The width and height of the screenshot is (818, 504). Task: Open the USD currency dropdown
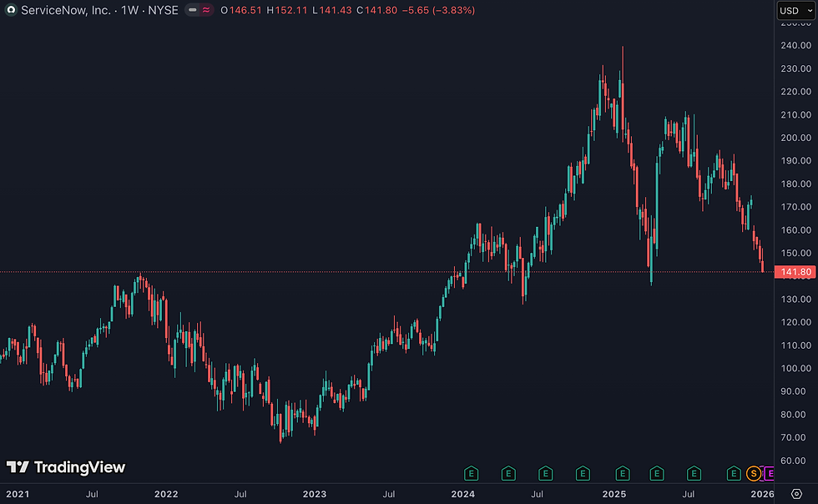(x=795, y=11)
